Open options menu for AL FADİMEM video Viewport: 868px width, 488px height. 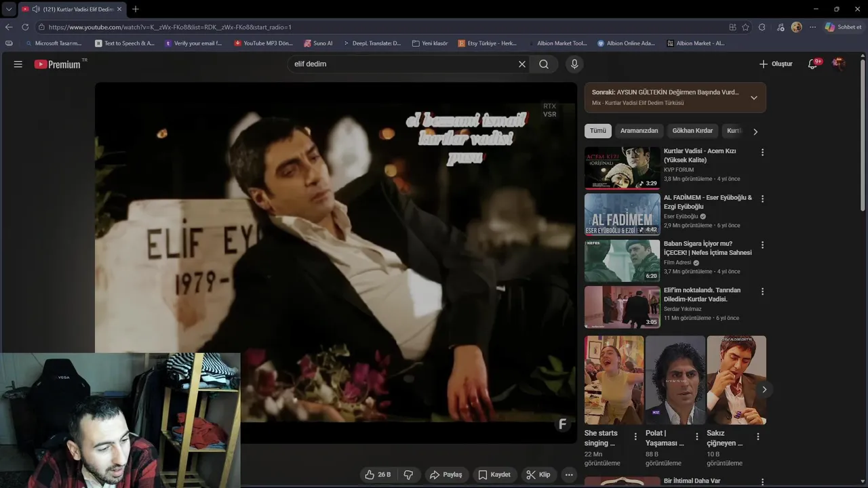pos(762,199)
